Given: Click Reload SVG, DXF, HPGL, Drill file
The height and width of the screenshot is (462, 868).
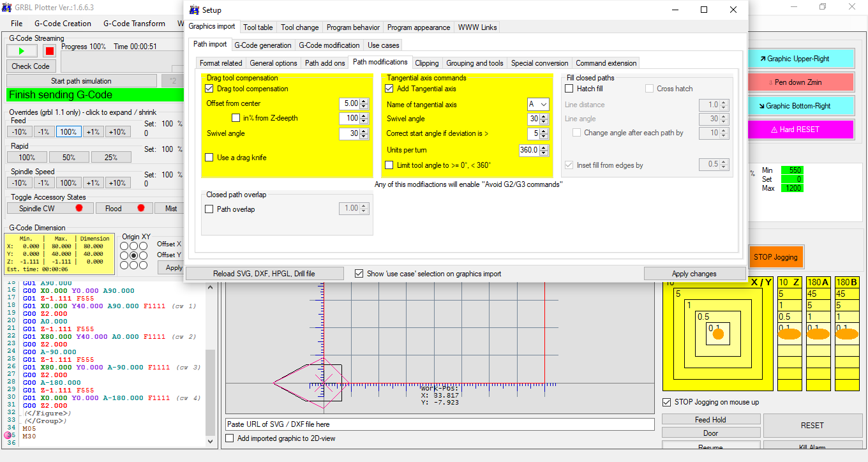Looking at the screenshot, I should 264,274.
